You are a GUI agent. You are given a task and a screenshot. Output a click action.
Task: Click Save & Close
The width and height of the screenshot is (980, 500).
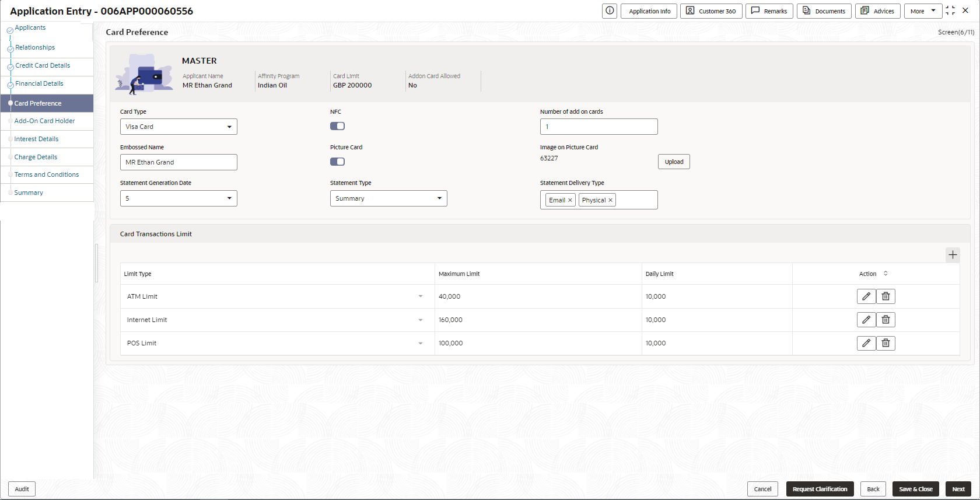pyautogui.click(x=915, y=489)
